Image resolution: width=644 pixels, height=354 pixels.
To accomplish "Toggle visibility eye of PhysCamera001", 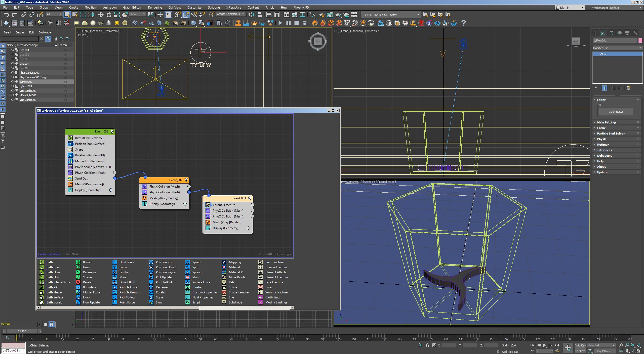I will (13, 73).
